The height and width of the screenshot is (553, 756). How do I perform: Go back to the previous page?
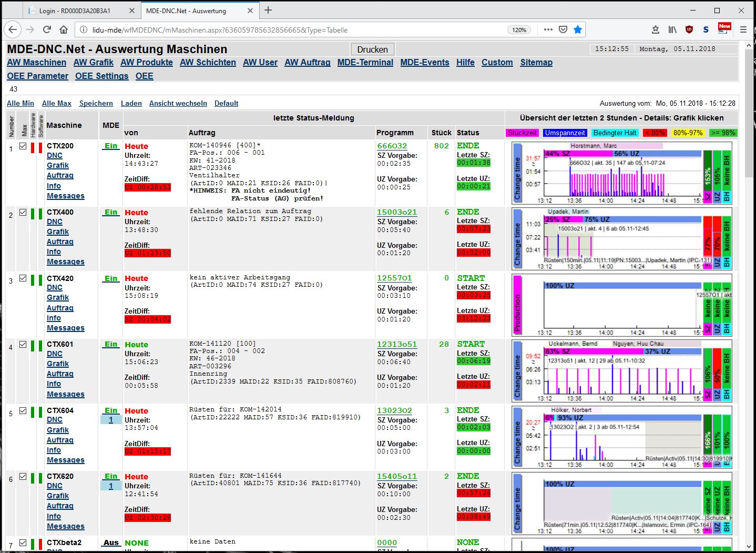click(x=13, y=29)
